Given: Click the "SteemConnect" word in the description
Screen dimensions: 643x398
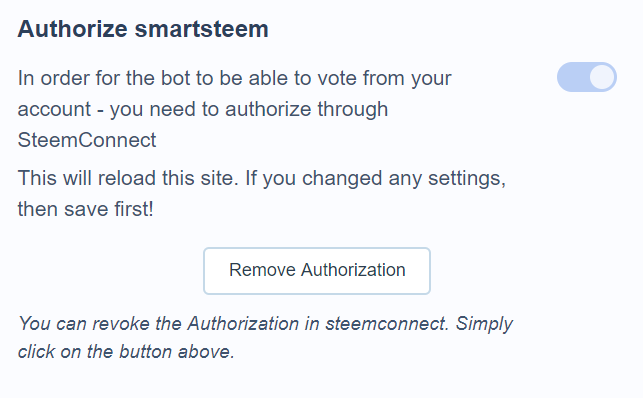Looking at the screenshot, I should point(87,140).
